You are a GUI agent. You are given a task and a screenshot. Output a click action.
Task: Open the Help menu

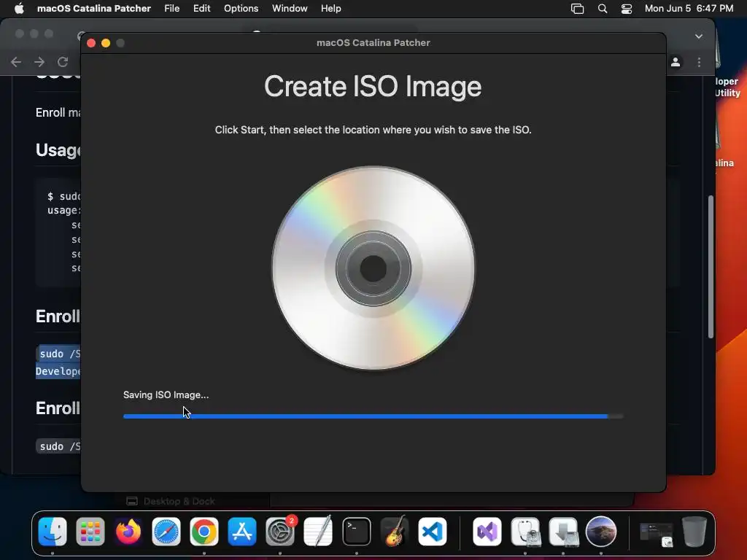[330, 9]
